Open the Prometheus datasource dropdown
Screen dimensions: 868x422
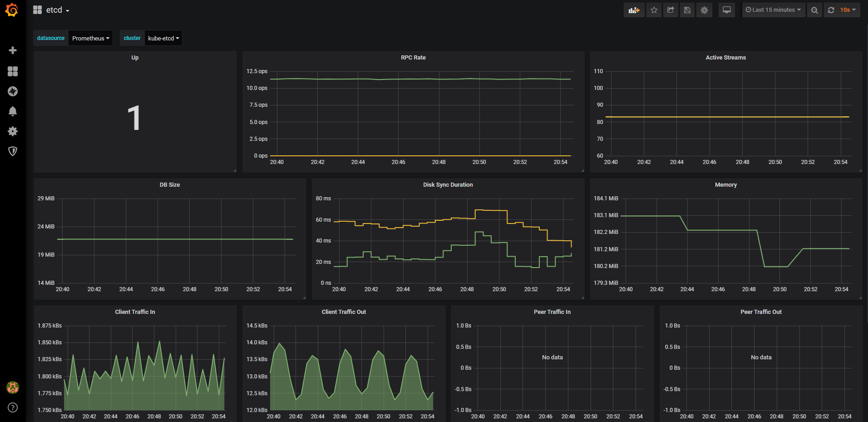[x=90, y=38]
